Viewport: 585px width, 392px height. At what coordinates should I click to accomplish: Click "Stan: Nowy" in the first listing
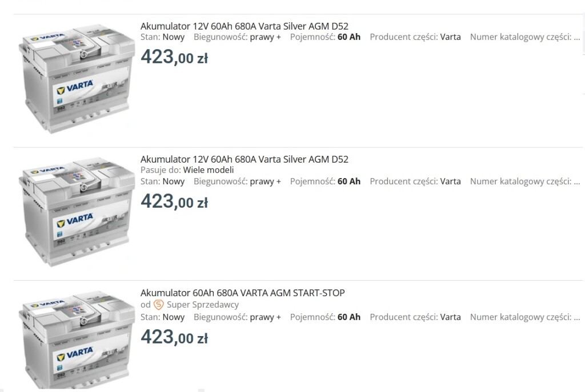[x=163, y=37]
